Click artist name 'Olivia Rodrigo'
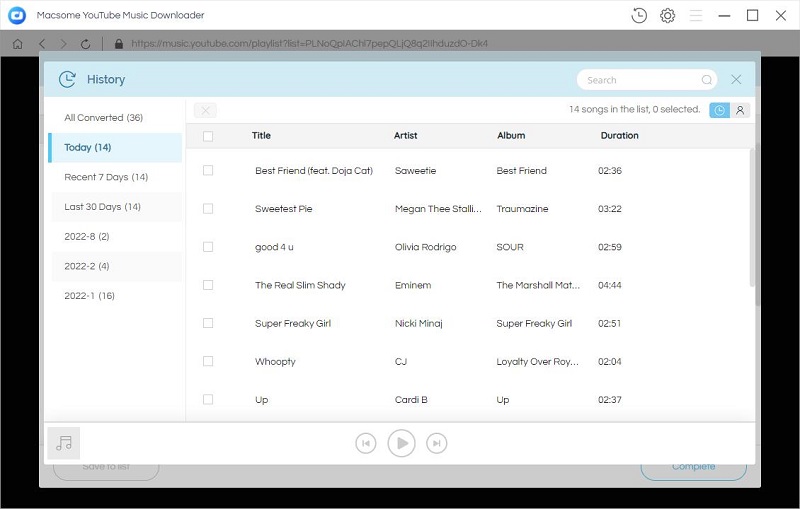Viewport: 800px width, 509px height. point(426,247)
